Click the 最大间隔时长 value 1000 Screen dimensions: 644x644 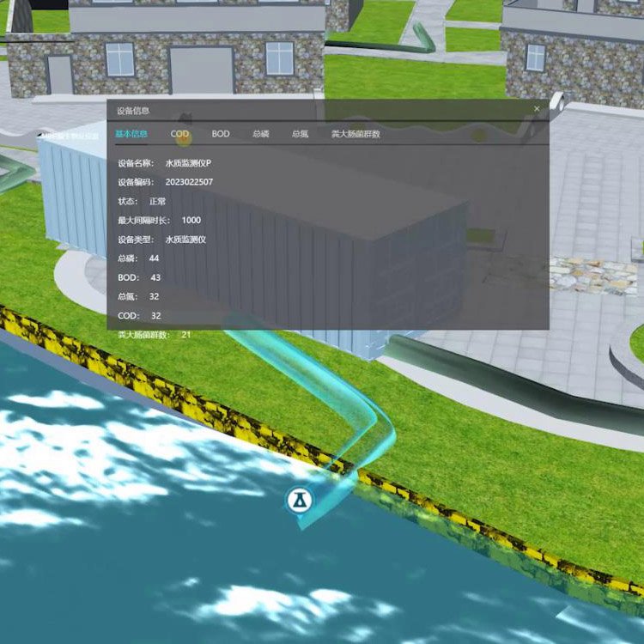click(191, 220)
